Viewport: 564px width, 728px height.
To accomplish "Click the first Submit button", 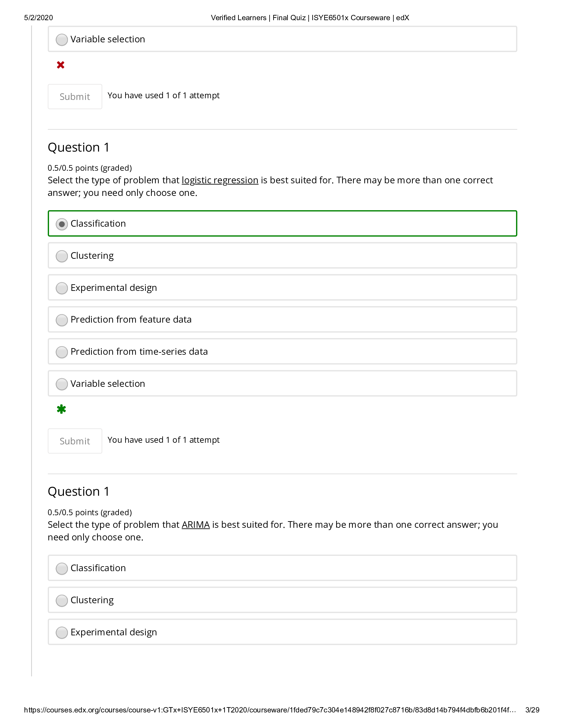I will 75,96.
